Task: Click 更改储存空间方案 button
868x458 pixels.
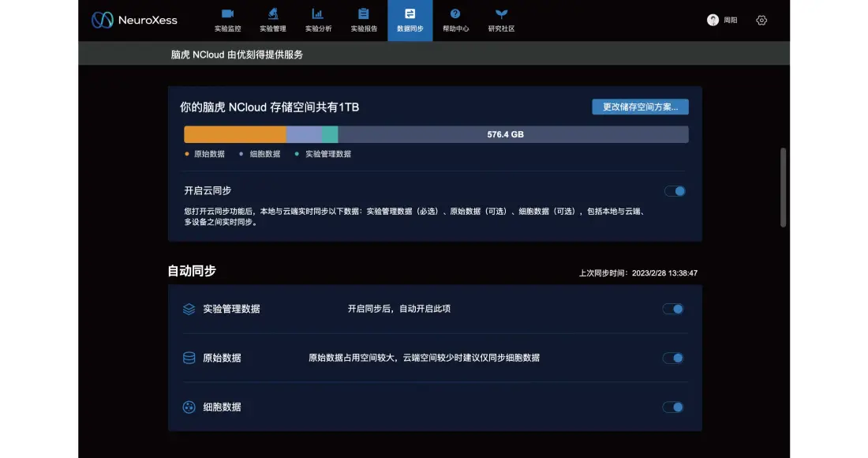Action: tap(640, 107)
